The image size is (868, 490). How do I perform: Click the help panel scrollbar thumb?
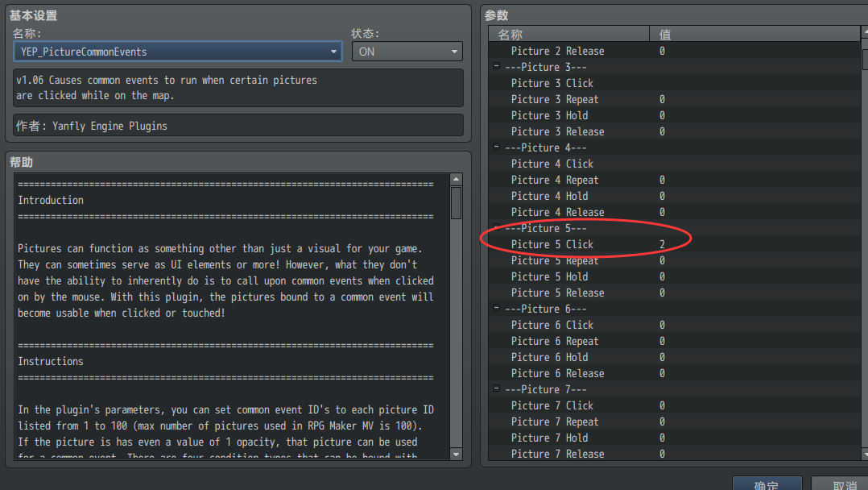(x=456, y=203)
